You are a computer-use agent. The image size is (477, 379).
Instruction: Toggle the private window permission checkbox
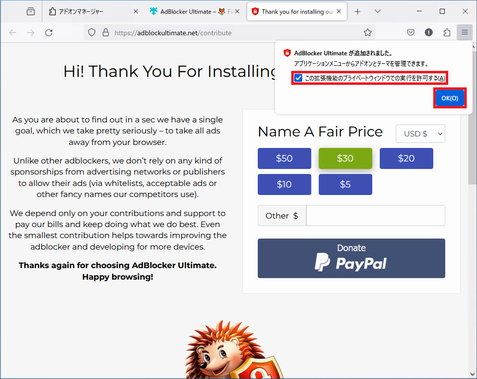[298, 78]
